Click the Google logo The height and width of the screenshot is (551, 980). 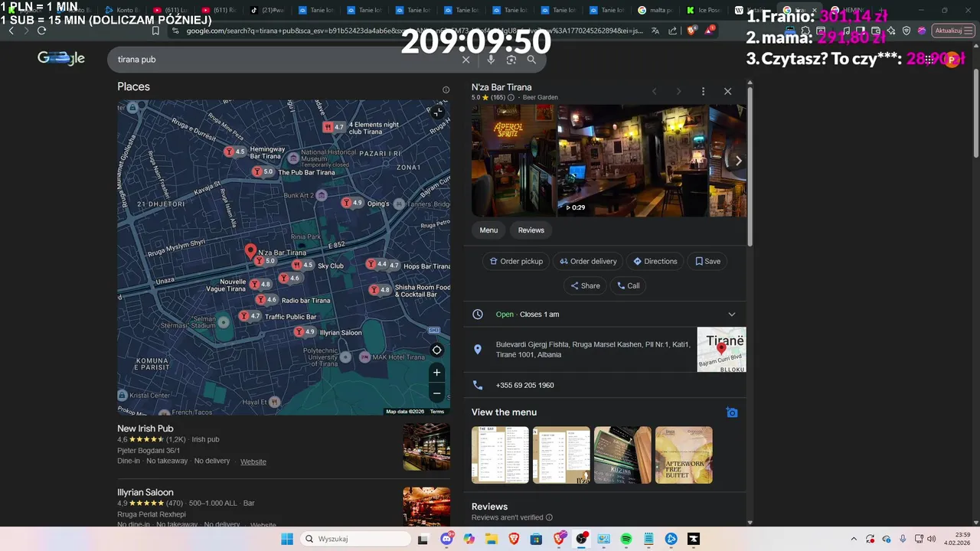(61, 58)
